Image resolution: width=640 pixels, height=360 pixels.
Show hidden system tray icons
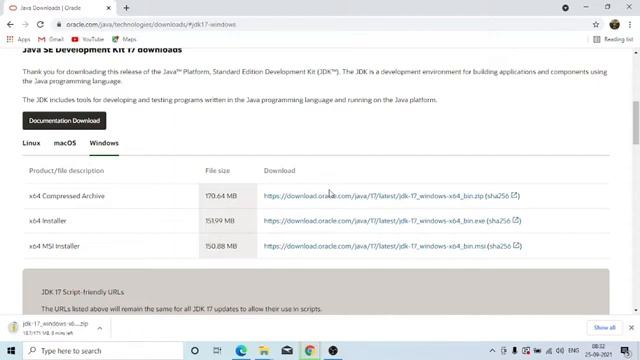click(492, 351)
